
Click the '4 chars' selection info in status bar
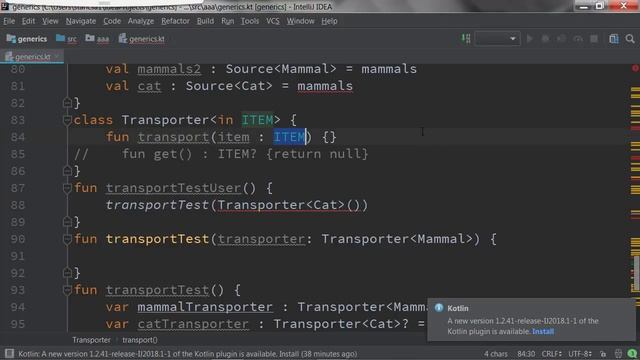click(x=496, y=354)
